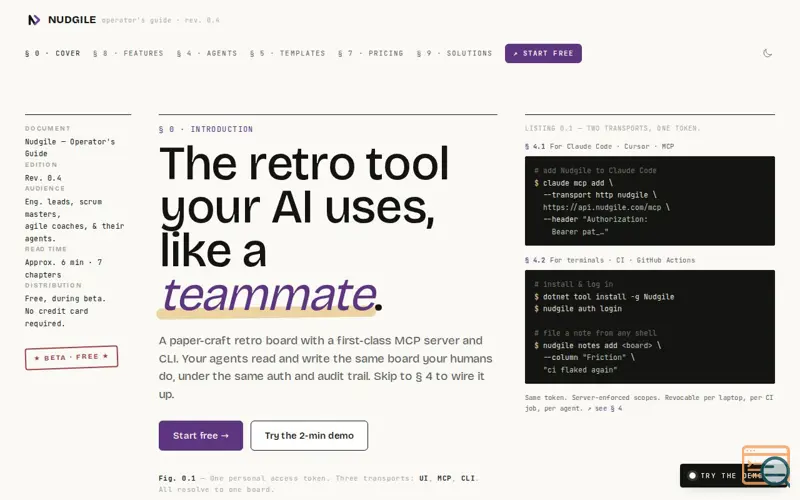
Task: Click the highlighted word 'teammate'
Action: coord(269,294)
